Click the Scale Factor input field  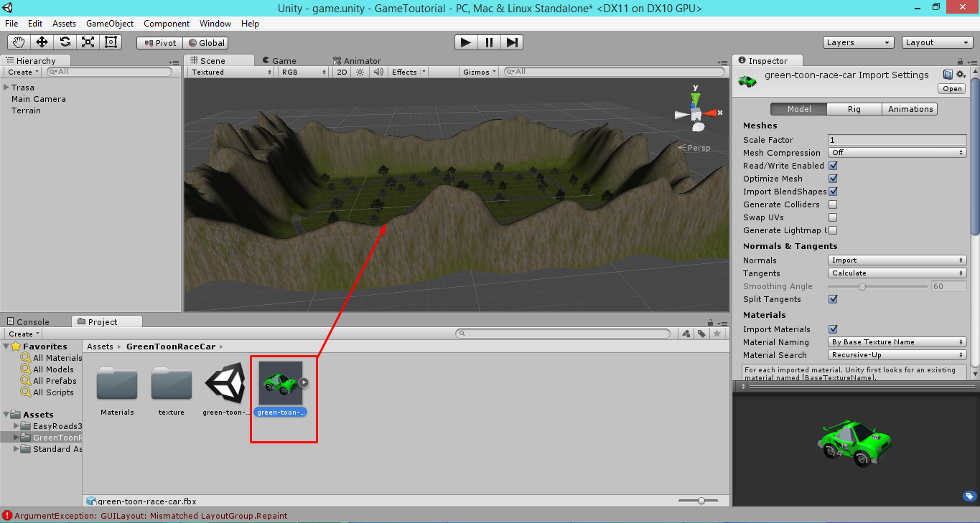click(897, 140)
